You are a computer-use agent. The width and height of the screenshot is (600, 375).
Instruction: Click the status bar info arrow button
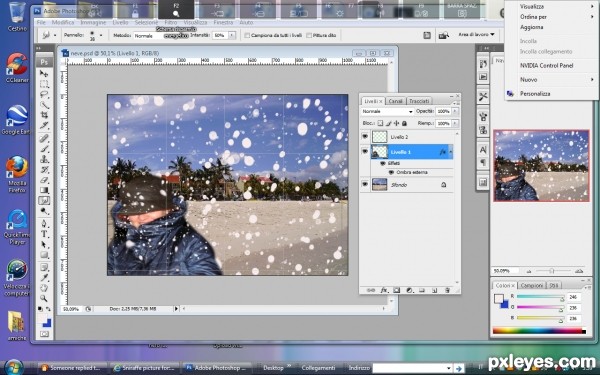(176, 308)
